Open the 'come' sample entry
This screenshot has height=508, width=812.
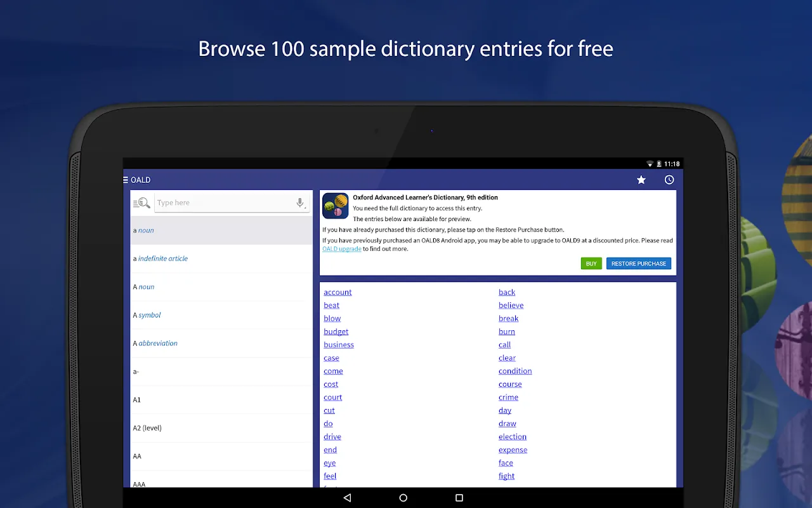coord(333,371)
